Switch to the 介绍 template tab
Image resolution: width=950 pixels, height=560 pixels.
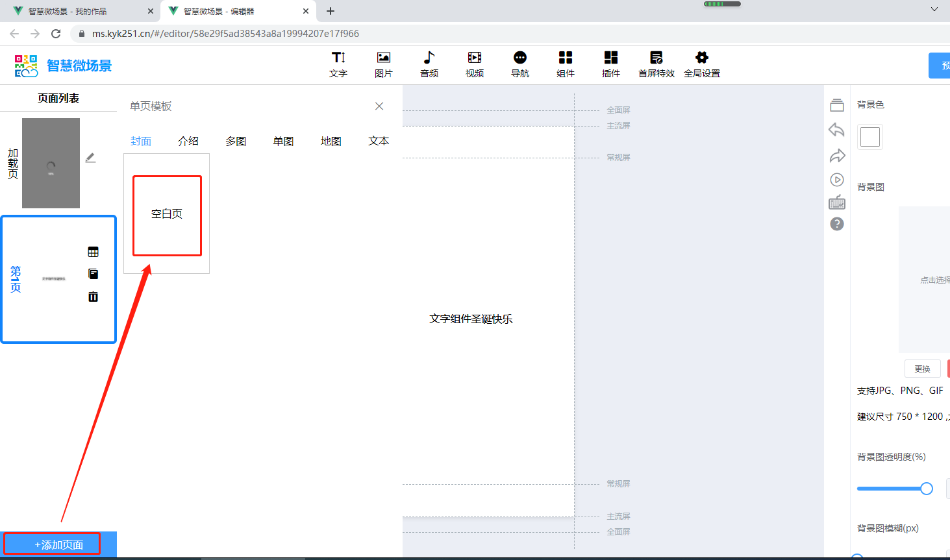(x=188, y=141)
